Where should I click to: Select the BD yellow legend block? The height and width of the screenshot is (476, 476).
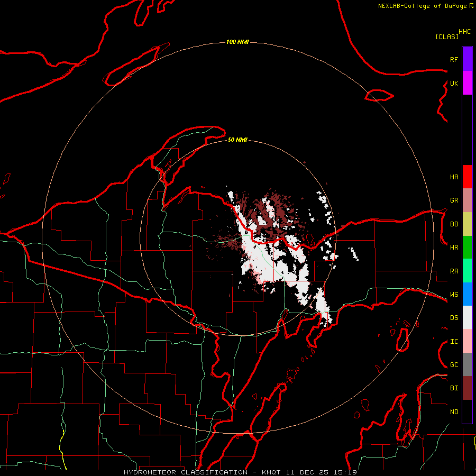point(467,224)
